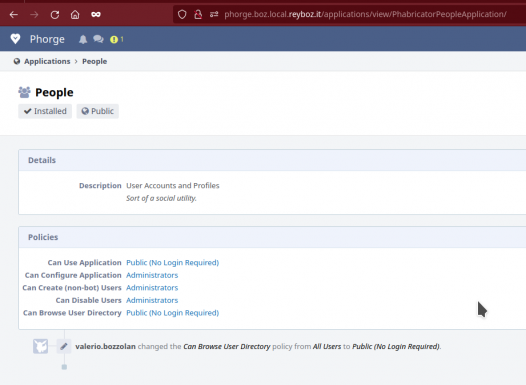Click the browser back arrow
This screenshot has width=526, height=385.
(14, 14)
